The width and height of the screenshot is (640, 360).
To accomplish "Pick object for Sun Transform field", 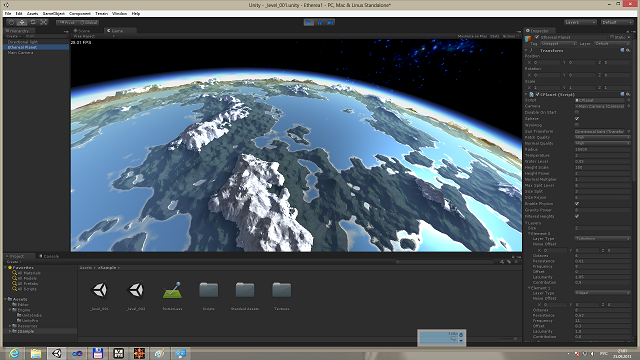I will pyautogui.click(x=629, y=131).
